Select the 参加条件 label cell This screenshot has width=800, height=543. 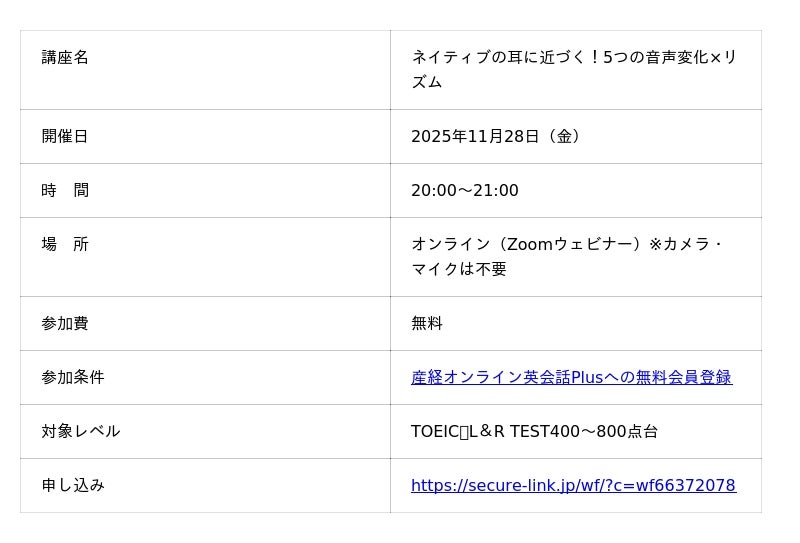[x=73, y=377]
